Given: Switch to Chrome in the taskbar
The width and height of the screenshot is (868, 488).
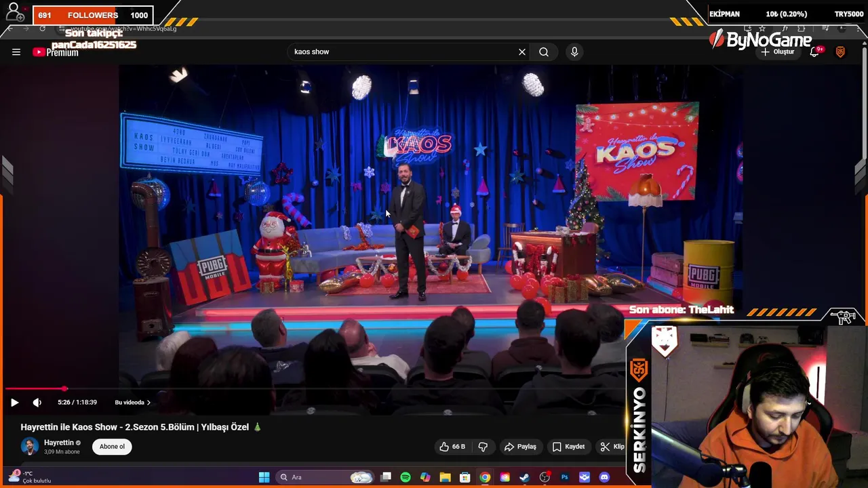Looking at the screenshot, I should pyautogui.click(x=485, y=477).
